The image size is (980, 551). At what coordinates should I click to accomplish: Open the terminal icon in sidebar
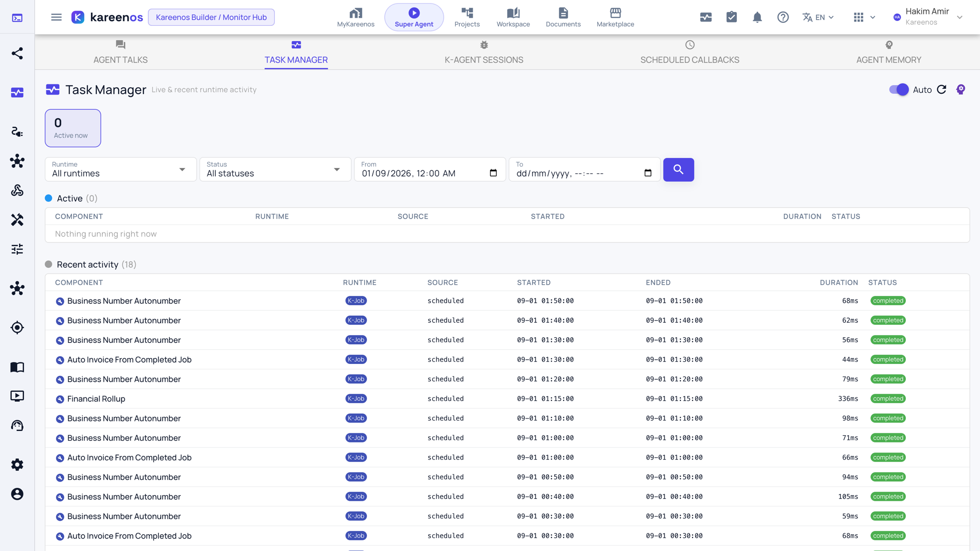click(x=17, y=18)
